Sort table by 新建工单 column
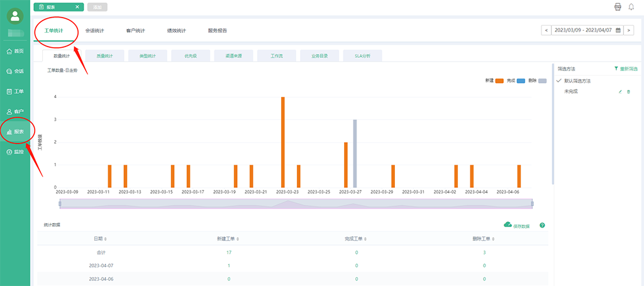 [x=228, y=238]
